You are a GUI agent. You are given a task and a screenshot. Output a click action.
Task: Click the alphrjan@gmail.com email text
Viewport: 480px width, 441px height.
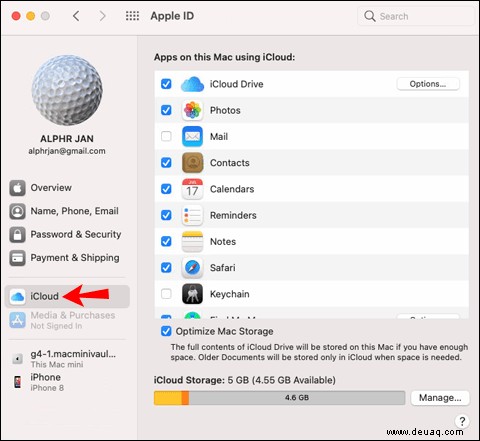[67, 151]
